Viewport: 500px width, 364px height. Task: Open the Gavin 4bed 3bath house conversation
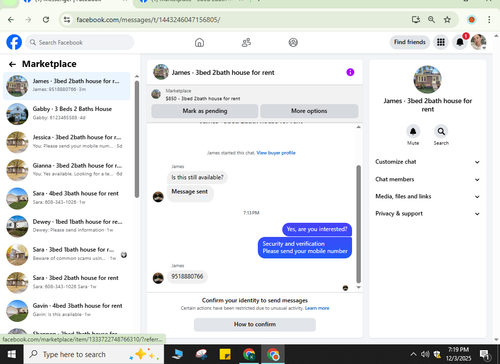tap(66, 310)
